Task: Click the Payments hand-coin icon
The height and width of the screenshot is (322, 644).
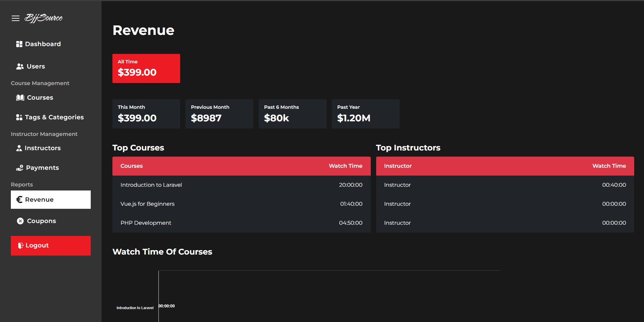Action: click(x=20, y=168)
